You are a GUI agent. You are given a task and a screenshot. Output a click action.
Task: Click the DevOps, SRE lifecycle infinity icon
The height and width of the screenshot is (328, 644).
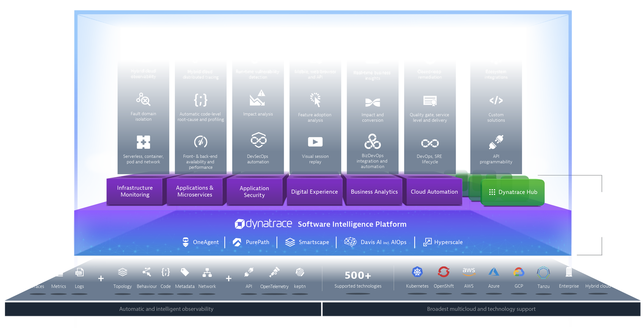430,143
